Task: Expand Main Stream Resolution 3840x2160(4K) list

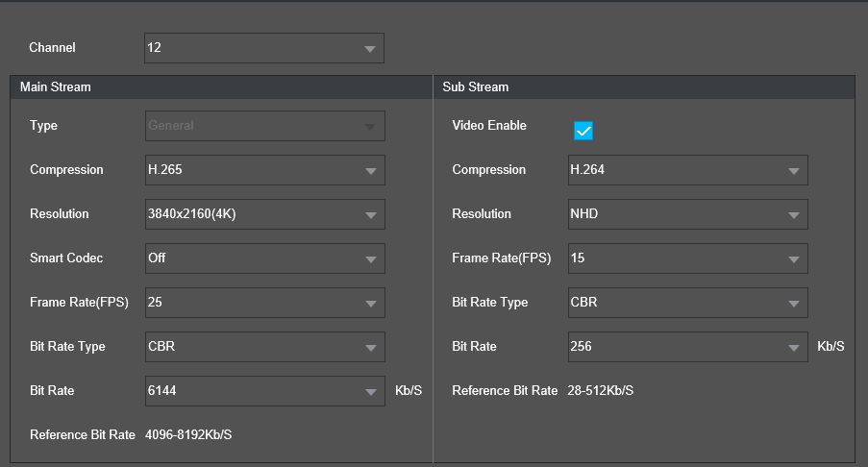Action: click(265, 214)
